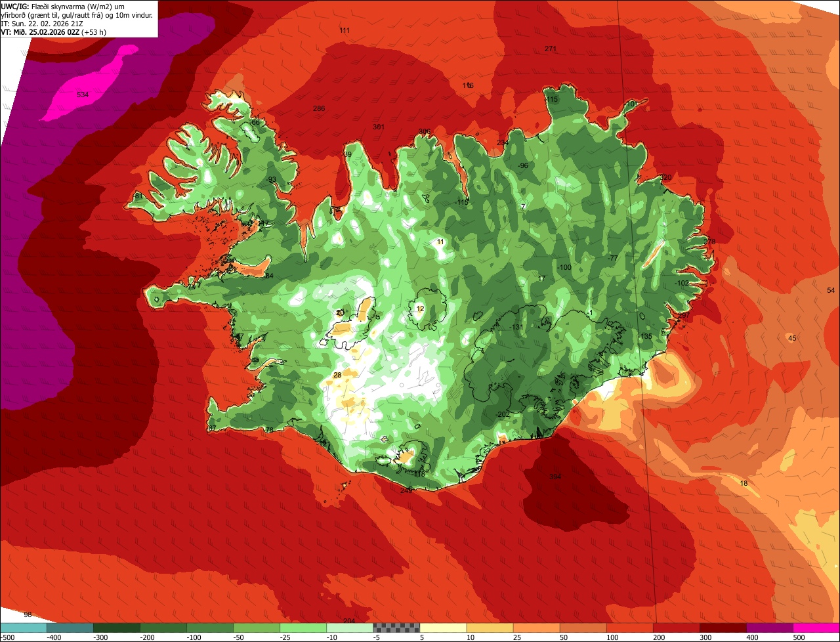This screenshot has height=642, width=840.
Task: Click the 204 value at the bottom
Action: (348, 621)
